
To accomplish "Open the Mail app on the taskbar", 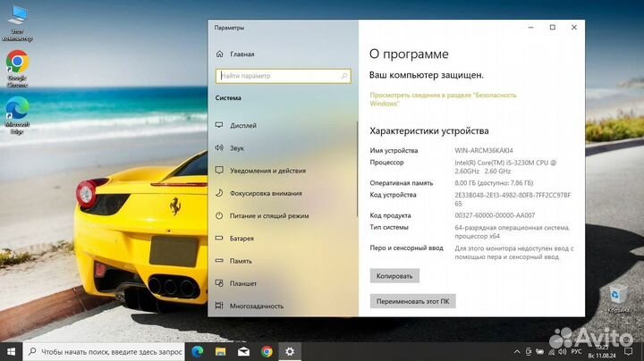I will [x=243, y=351].
